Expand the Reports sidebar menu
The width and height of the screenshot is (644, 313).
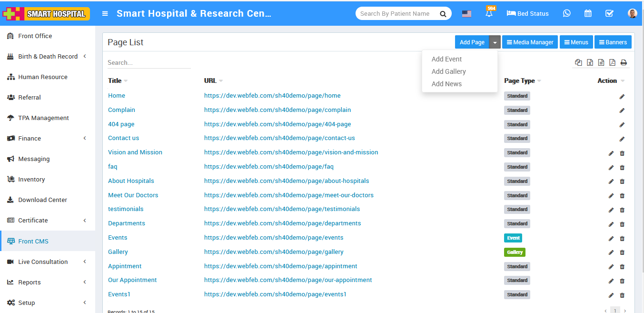[48, 282]
